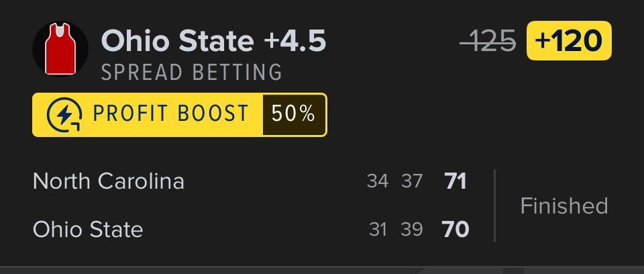Screen dimensions: 644x274
Task: Open the Ohio State +4.5 bet title
Action: click(x=213, y=41)
